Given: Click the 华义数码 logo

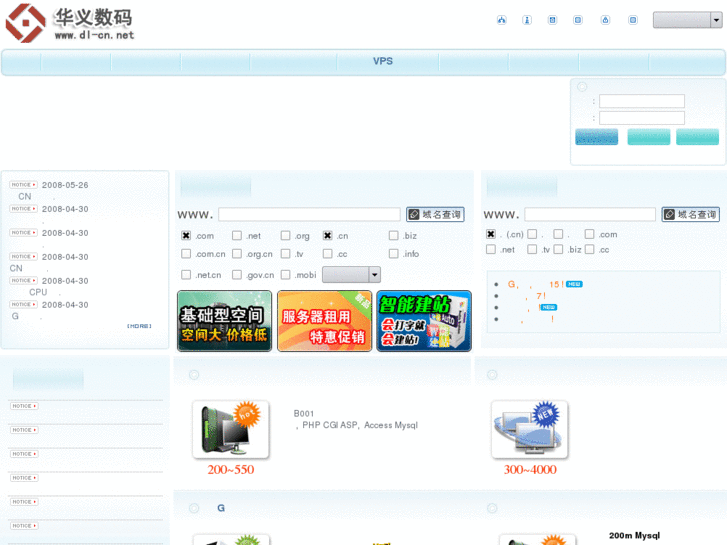Looking at the screenshot, I should pos(68,23).
